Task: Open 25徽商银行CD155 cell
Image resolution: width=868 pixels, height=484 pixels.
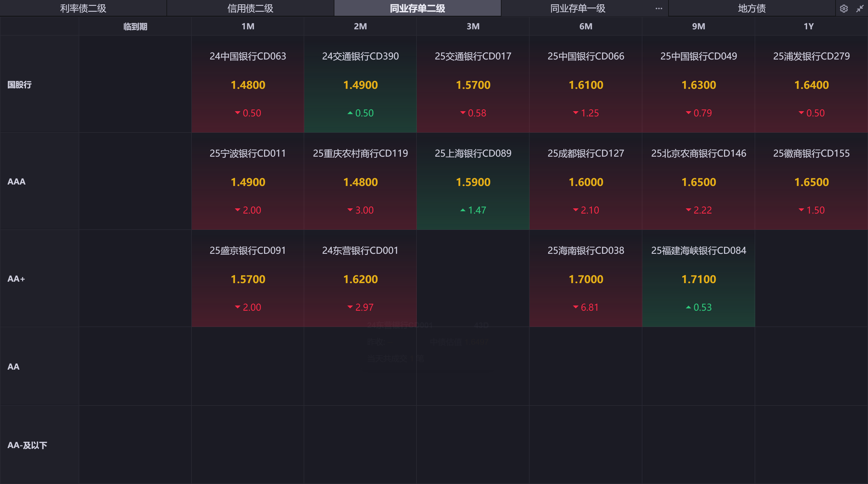Action: pyautogui.click(x=811, y=181)
